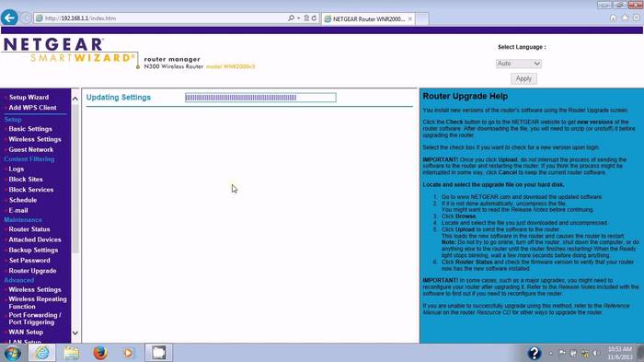Click the taskbar clock
The image size is (644, 362).
tap(620, 353)
